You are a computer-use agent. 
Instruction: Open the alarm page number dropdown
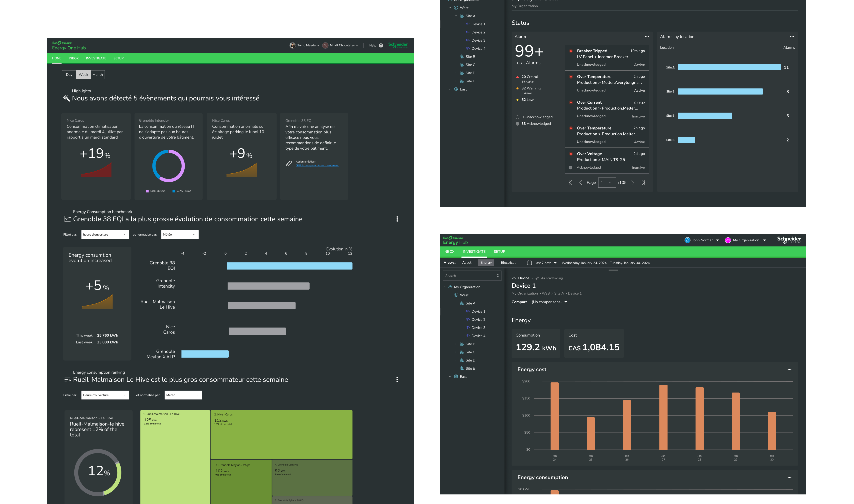tap(606, 183)
